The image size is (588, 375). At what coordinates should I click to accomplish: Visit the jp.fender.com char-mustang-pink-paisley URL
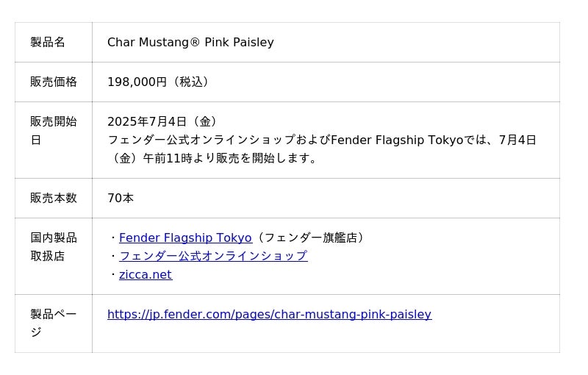pyautogui.click(x=269, y=314)
